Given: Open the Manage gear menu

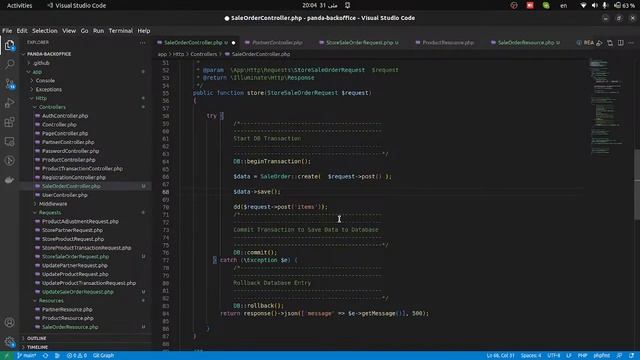Looking at the screenshot, I should tap(9, 342).
